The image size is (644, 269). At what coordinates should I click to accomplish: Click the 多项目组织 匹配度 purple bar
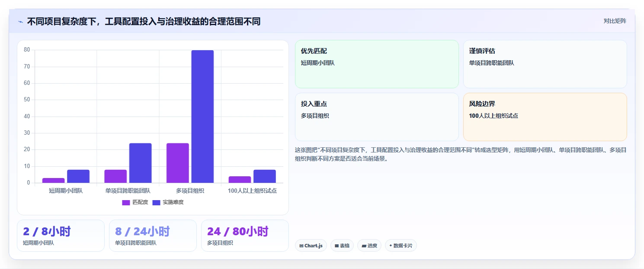tap(178, 163)
